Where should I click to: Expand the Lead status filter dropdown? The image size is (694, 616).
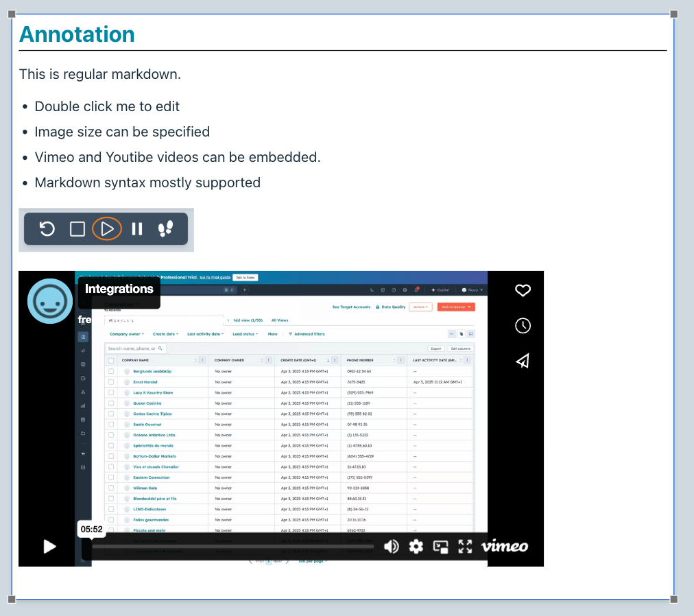[x=245, y=334]
